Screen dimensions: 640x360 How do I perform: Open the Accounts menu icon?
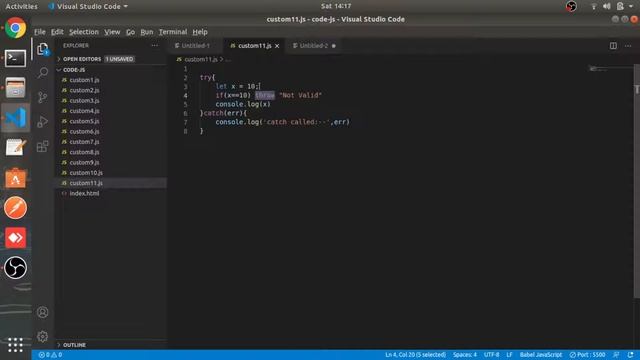[x=42, y=312]
